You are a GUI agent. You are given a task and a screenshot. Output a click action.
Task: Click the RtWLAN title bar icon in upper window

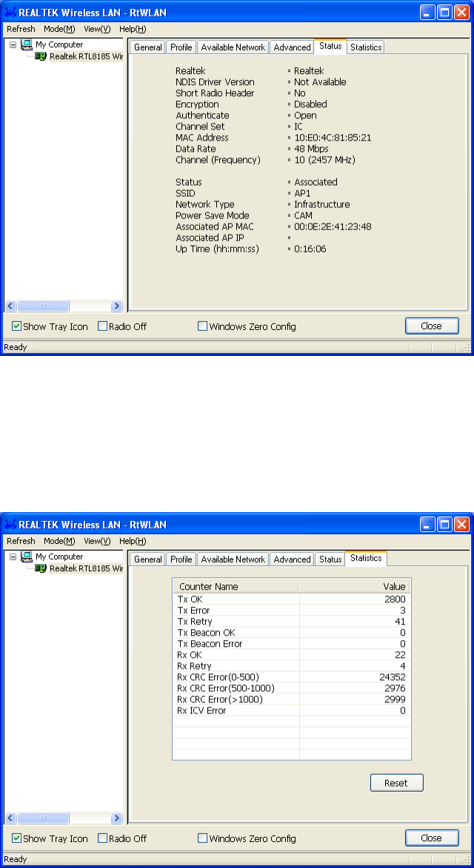[10, 13]
